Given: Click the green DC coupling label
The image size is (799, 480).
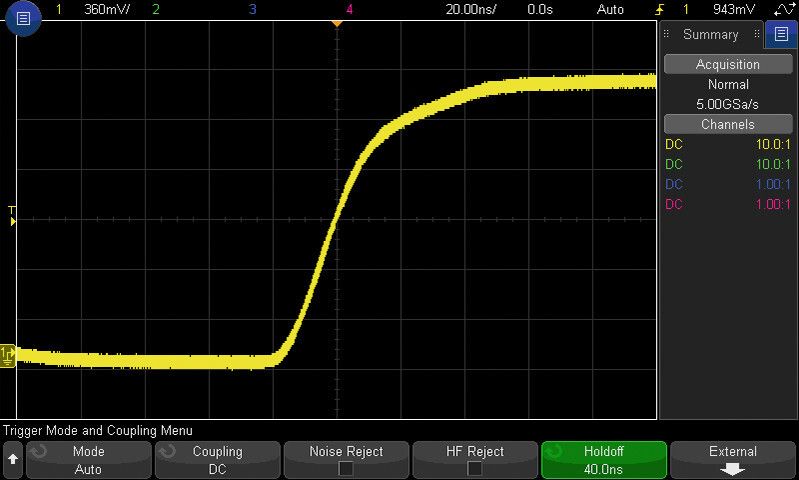Looking at the screenshot, I should click(x=674, y=164).
